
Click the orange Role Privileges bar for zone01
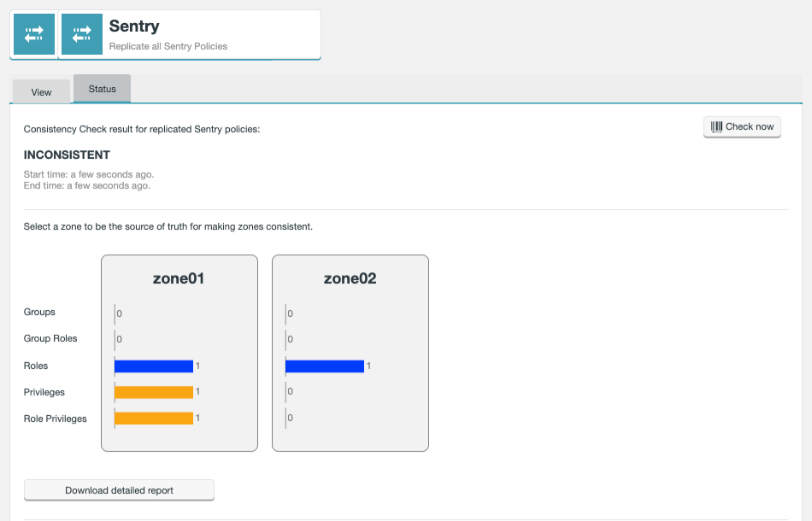tap(154, 418)
